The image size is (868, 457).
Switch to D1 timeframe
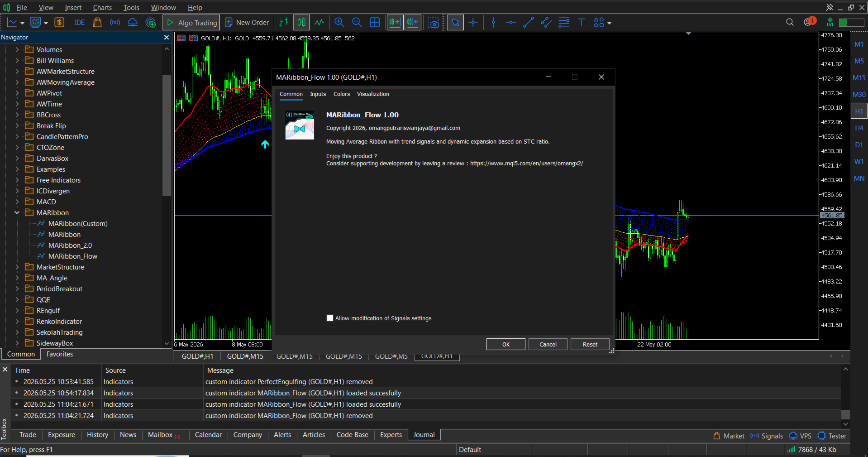(x=859, y=145)
